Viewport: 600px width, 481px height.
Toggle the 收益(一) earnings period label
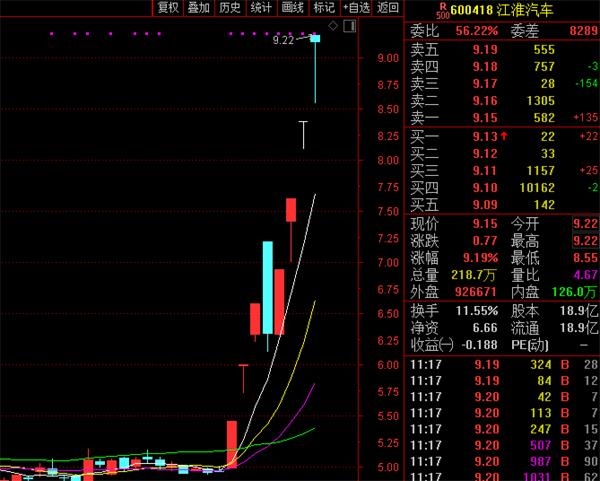click(431, 344)
